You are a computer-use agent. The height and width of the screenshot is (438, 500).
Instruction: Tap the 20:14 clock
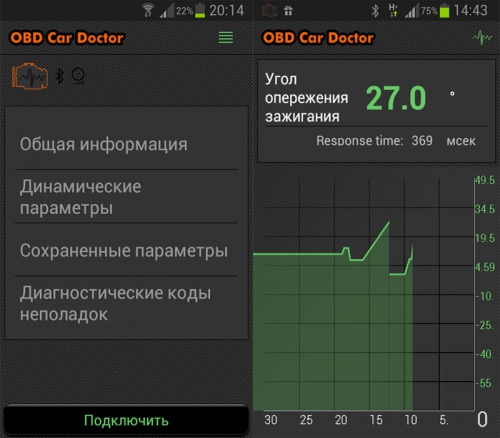(227, 10)
